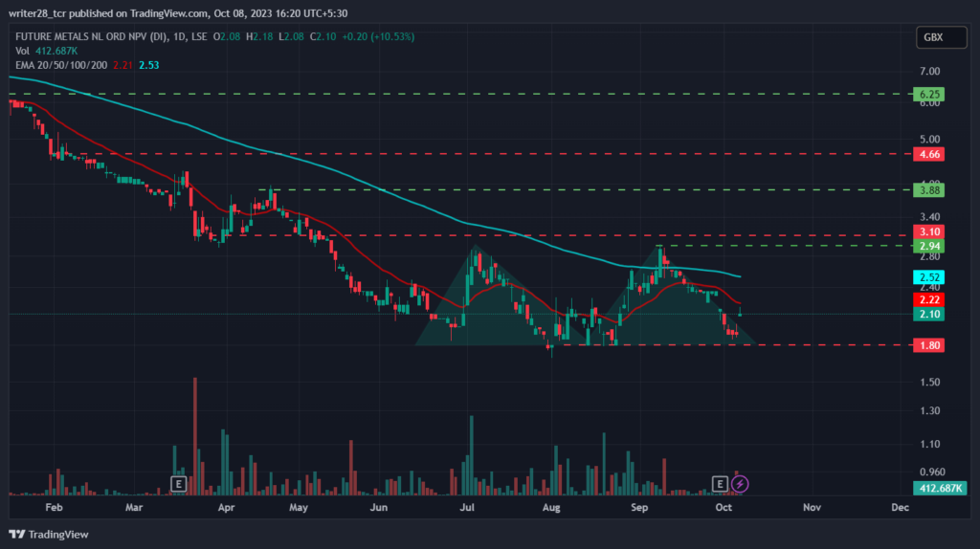
Task: Click the 2.22 red EMA price label
Action: 928,299
